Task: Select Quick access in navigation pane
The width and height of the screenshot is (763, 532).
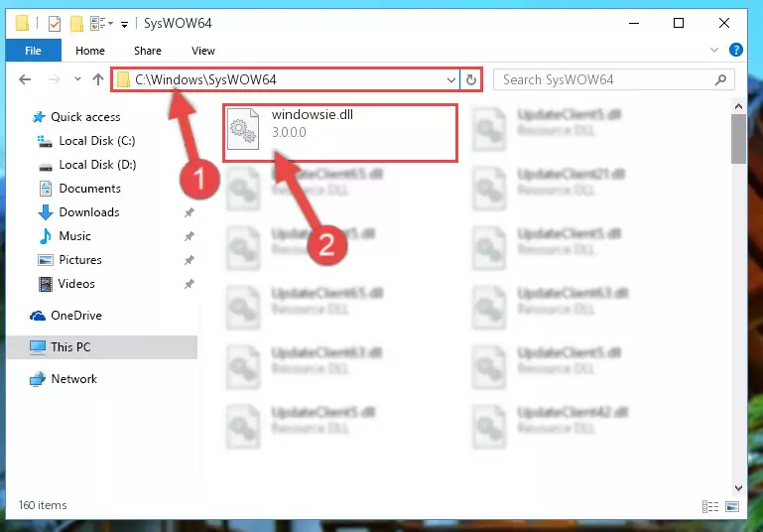Action: point(76,117)
